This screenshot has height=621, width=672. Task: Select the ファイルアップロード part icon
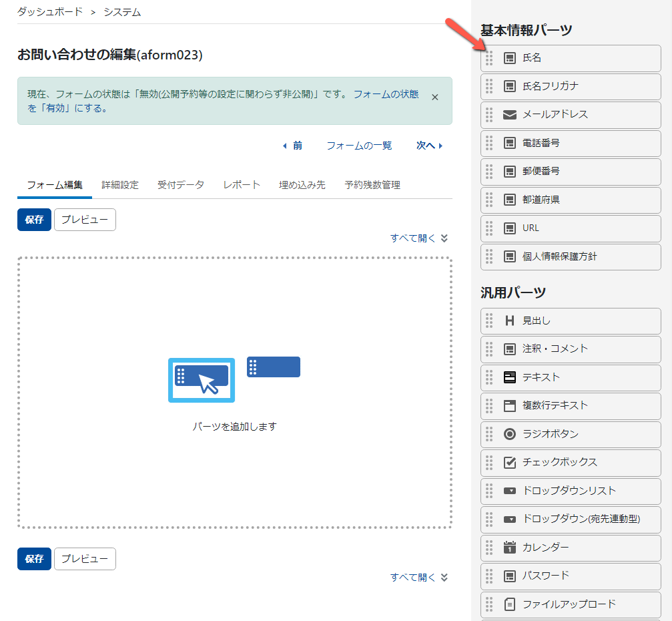click(x=509, y=604)
